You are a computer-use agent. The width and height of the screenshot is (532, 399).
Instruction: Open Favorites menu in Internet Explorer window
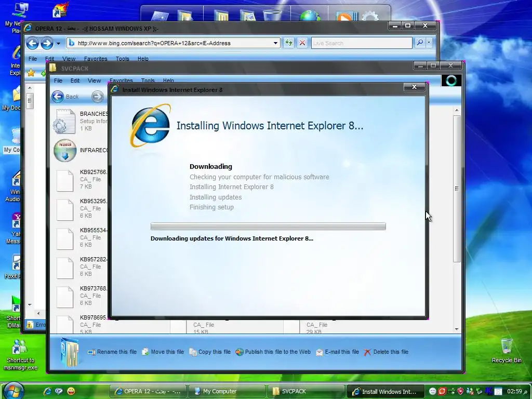96,59
